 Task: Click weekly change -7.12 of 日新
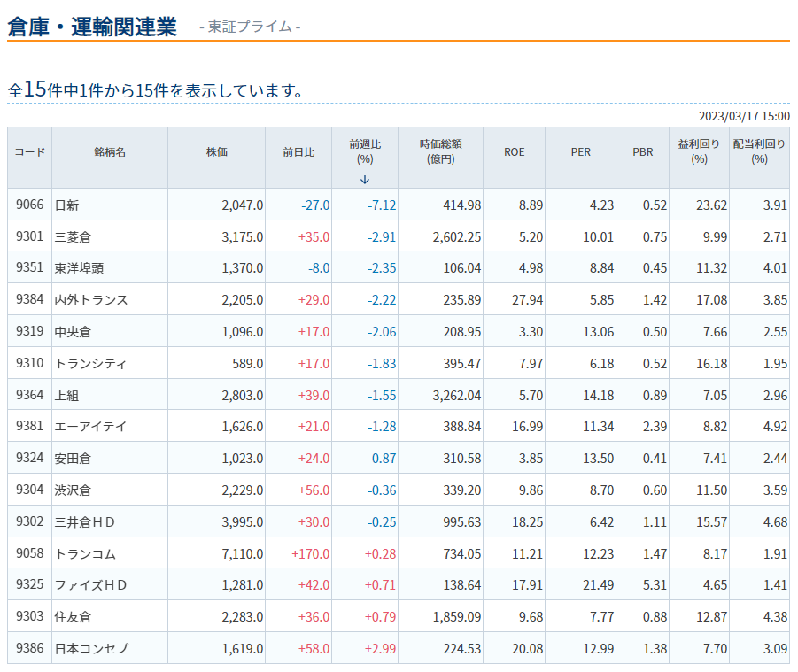[x=382, y=205]
